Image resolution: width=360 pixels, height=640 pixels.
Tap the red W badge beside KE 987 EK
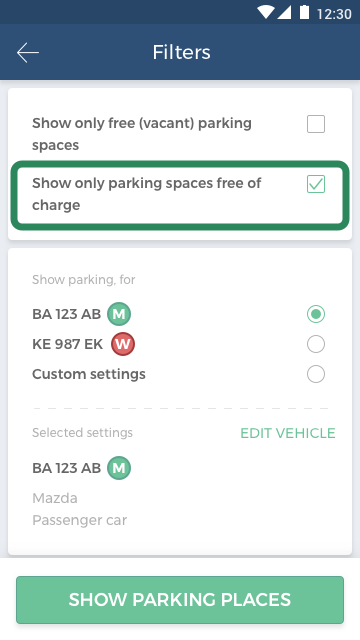[x=123, y=344]
